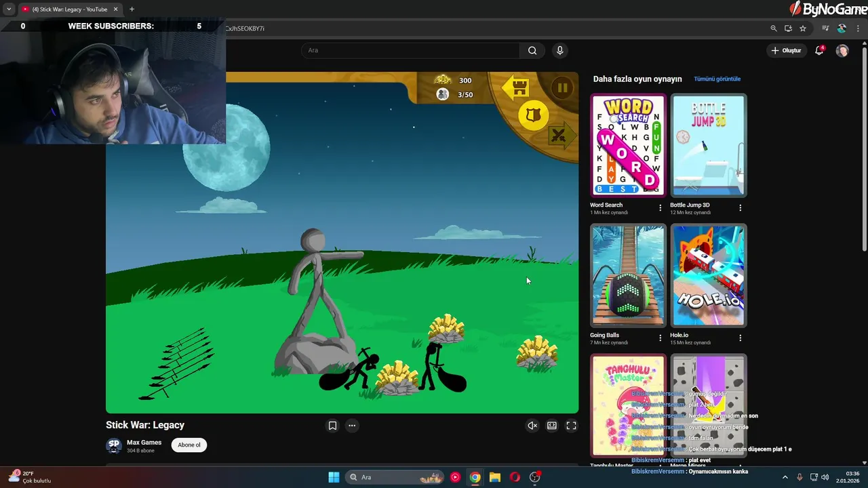The width and height of the screenshot is (868, 488).
Task: Open the OBS icon in the taskbar
Action: (x=535, y=477)
